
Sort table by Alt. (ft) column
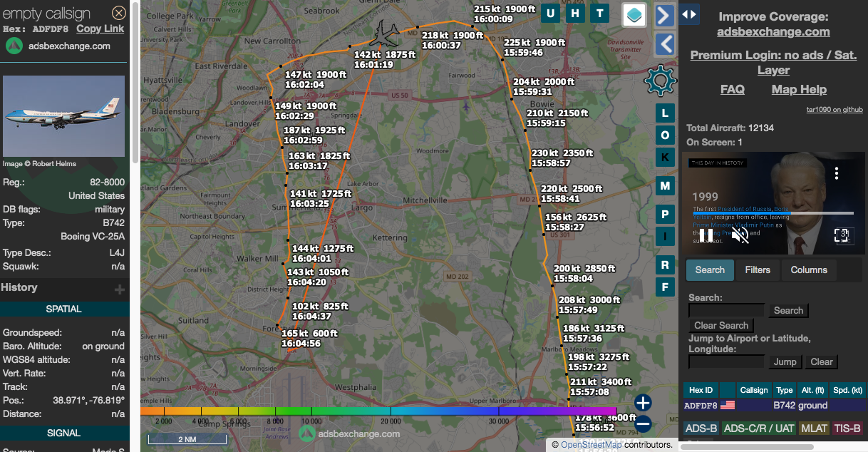(x=813, y=390)
